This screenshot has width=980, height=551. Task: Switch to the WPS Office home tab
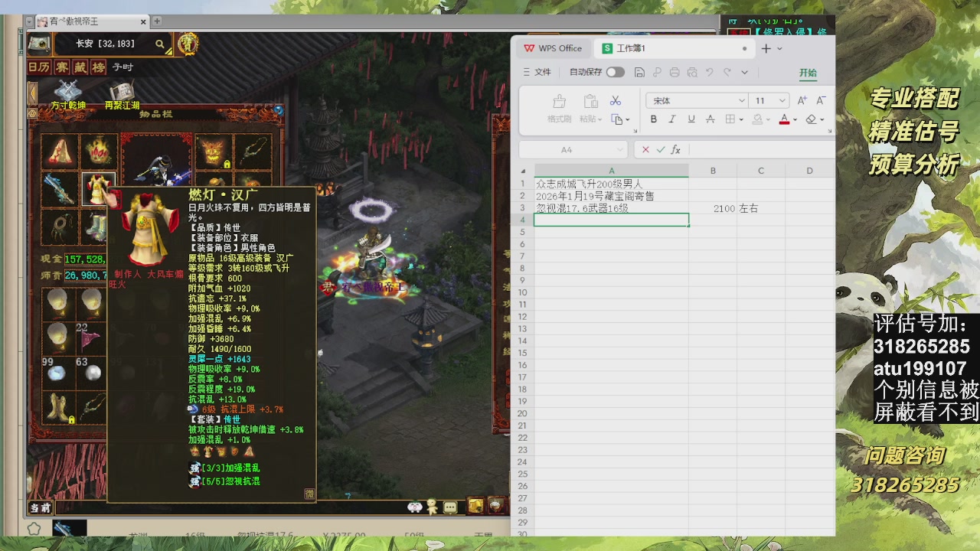(x=553, y=48)
